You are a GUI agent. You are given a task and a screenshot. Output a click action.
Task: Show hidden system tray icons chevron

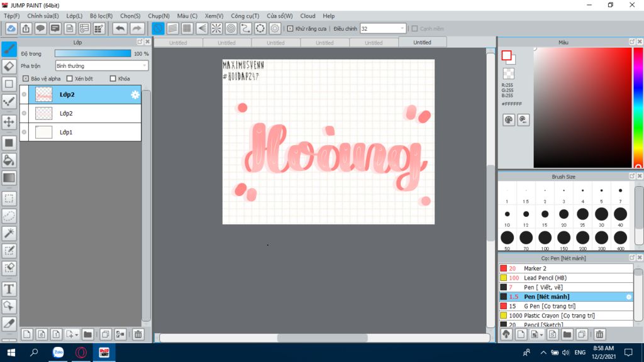[543, 353]
